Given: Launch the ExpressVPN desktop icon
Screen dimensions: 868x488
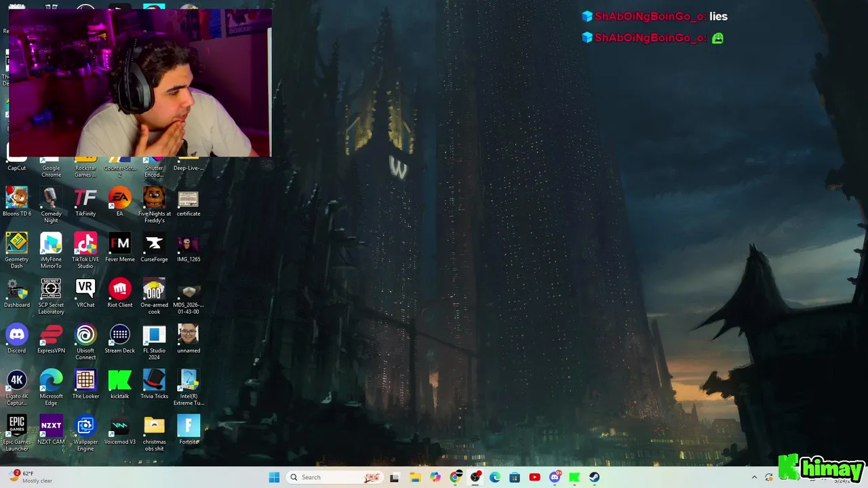Looking at the screenshot, I should (51, 335).
